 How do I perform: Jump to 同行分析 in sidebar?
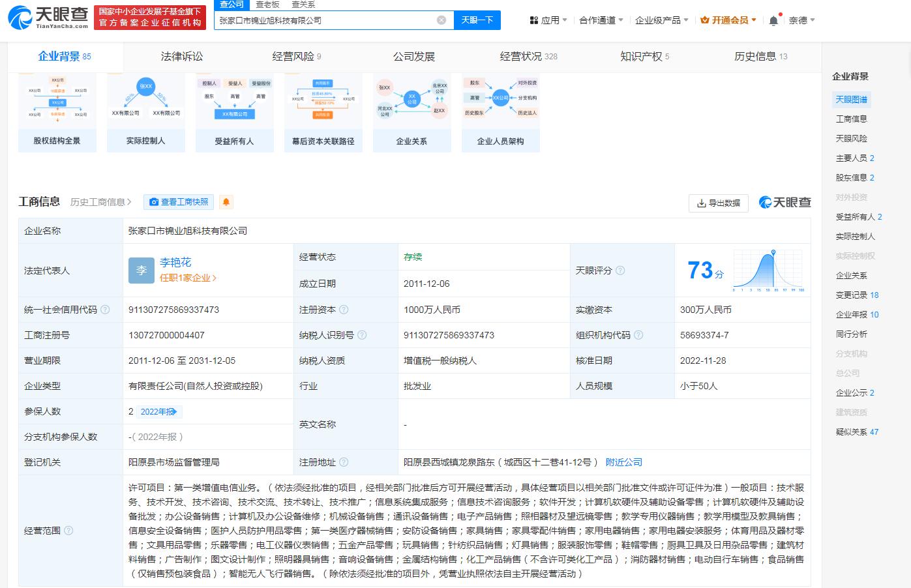click(852, 334)
